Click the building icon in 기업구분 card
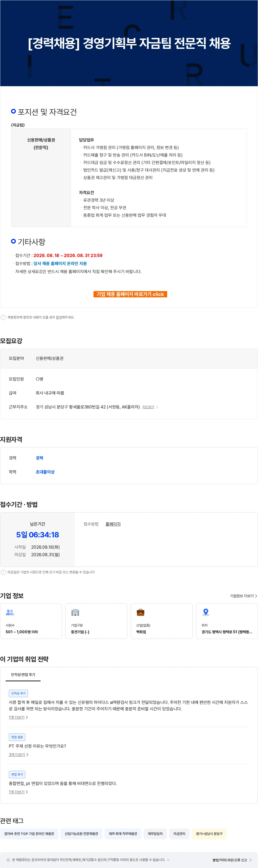 (75, 612)
